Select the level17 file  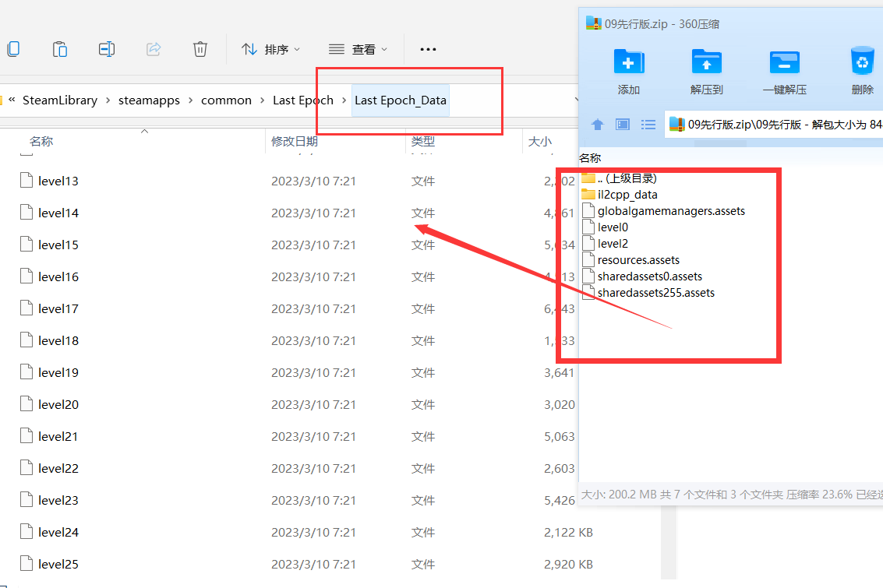[58, 309]
